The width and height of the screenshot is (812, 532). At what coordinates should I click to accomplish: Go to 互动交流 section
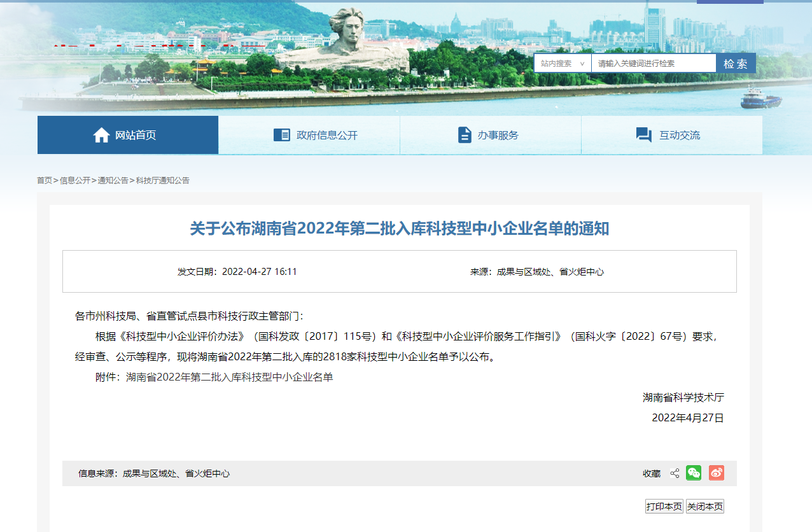click(680, 135)
